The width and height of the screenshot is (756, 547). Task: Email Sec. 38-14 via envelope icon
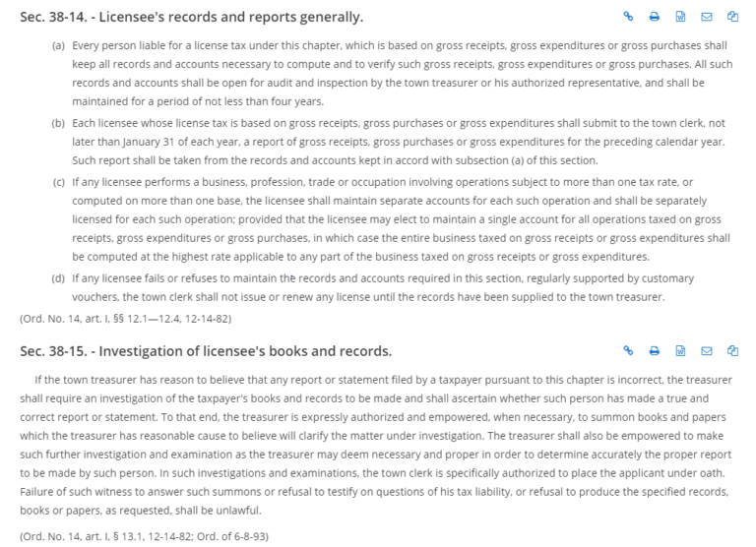(x=706, y=17)
